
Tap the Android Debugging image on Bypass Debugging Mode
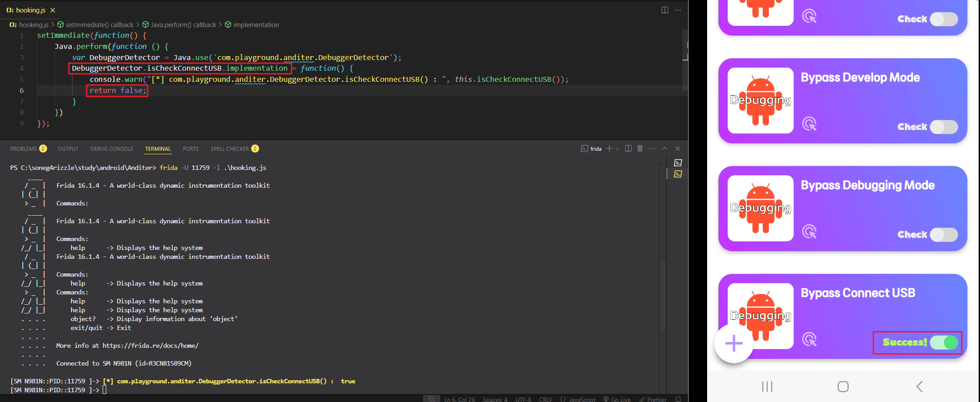pos(760,208)
